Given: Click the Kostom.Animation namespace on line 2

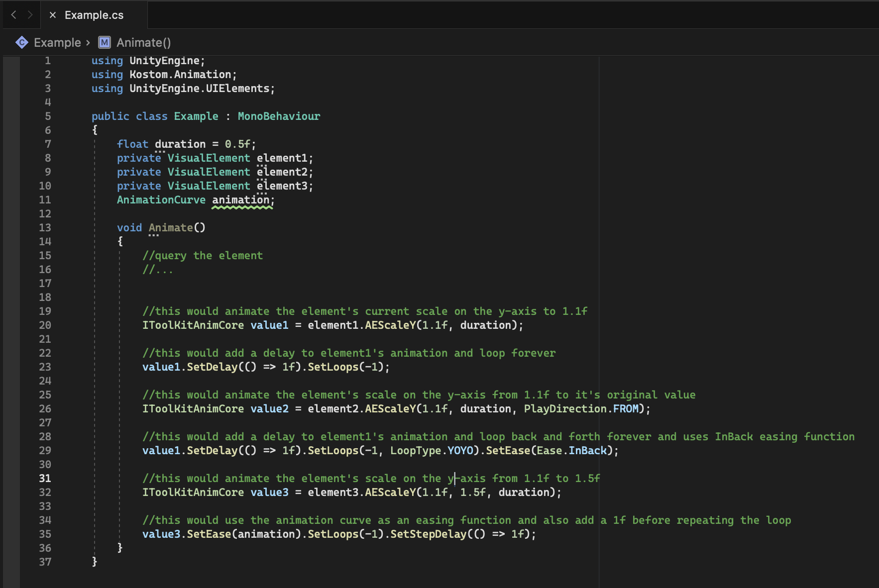Looking at the screenshot, I should [180, 75].
